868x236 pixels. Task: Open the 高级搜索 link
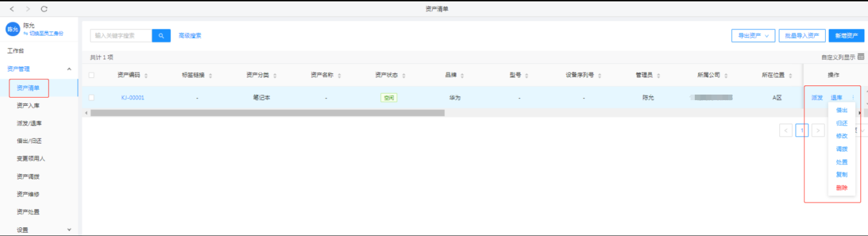point(190,36)
